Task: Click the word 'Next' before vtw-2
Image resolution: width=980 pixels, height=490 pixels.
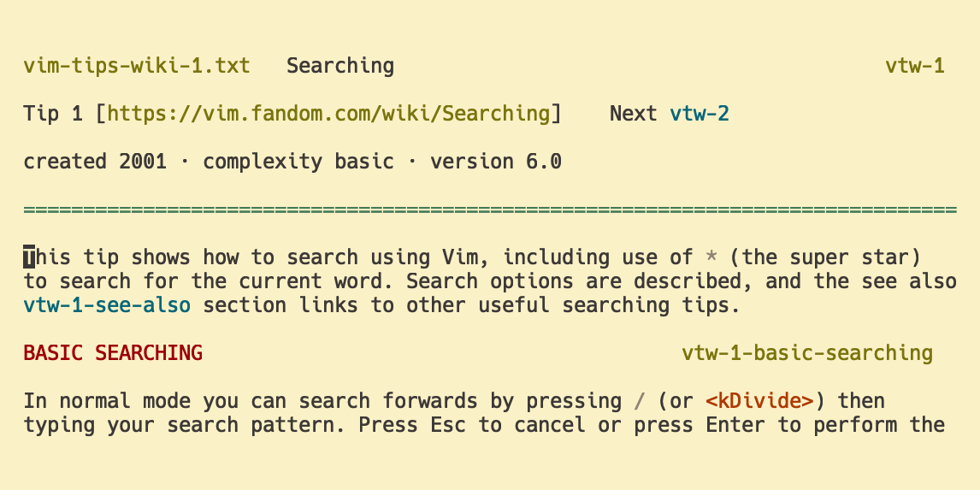Action: (634, 114)
